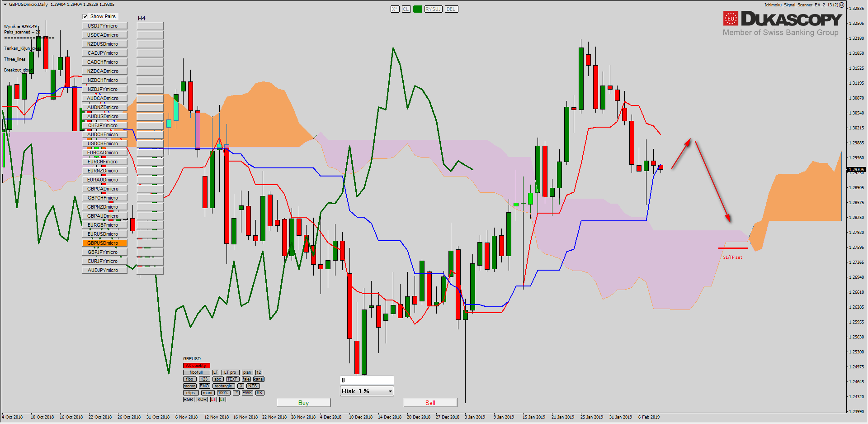The width and height of the screenshot is (868, 424).
Task: Click the dropdown arrow on Risk selector
Action: point(390,391)
